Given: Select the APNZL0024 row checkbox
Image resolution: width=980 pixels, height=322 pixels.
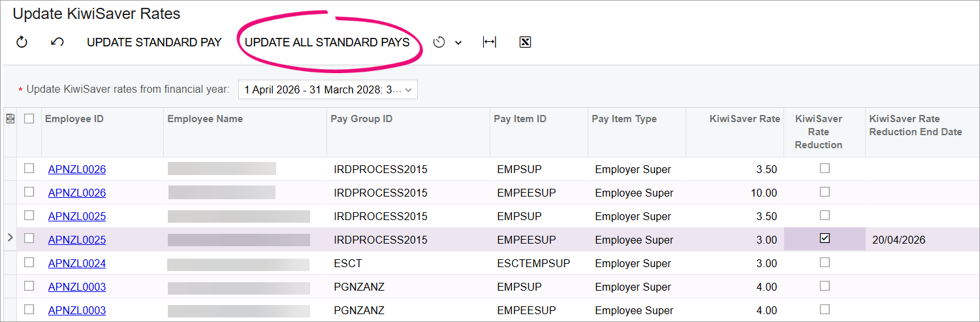Looking at the screenshot, I should pos(29,263).
